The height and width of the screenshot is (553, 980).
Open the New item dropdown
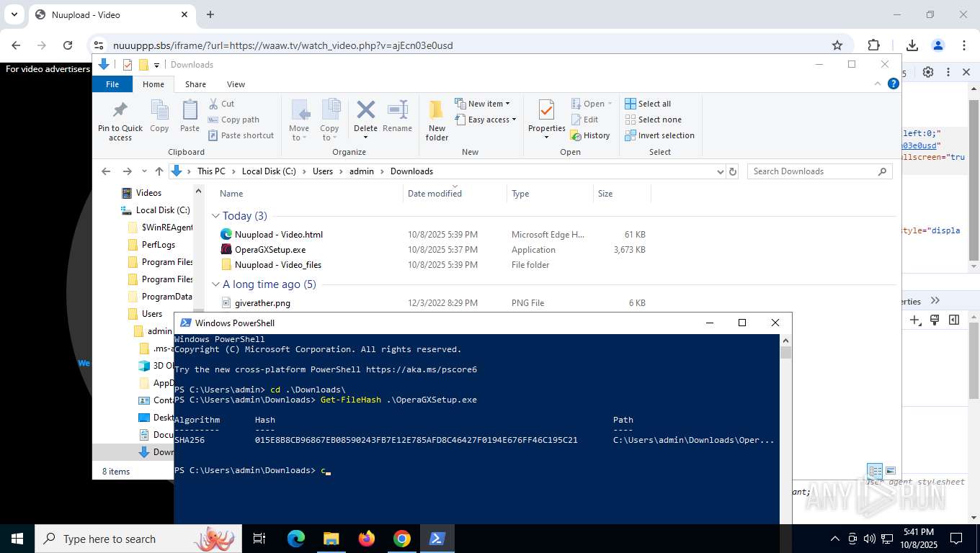[482, 104]
